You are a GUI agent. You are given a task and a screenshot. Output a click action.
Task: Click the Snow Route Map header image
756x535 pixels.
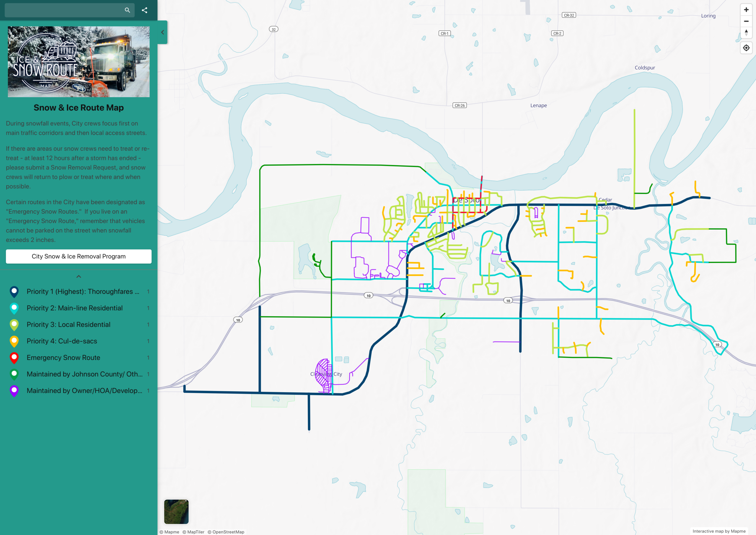(x=79, y=62)
